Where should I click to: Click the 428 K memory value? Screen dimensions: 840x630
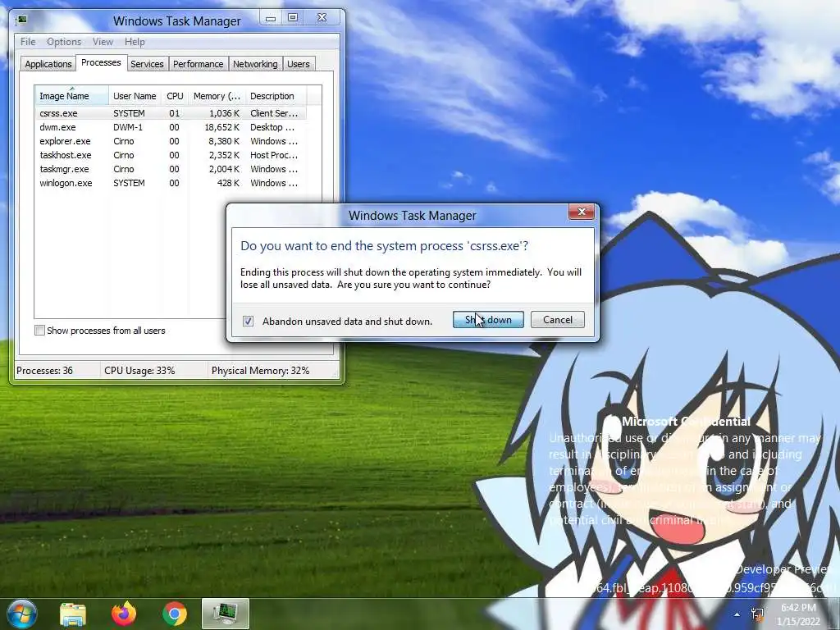[x=228, y=183]
